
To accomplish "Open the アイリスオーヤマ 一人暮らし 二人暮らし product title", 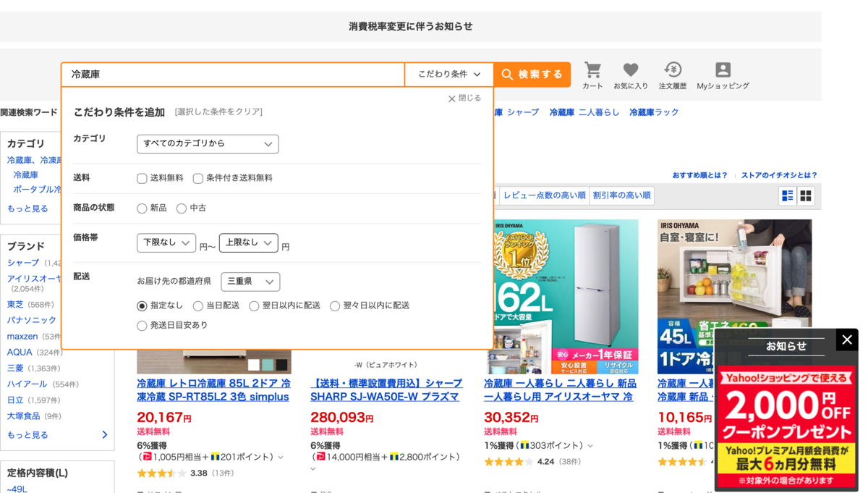I will [x=560, y=390].
